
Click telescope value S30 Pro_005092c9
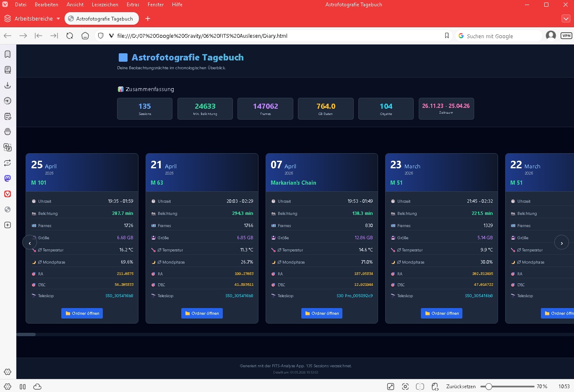tap(355, 295)
